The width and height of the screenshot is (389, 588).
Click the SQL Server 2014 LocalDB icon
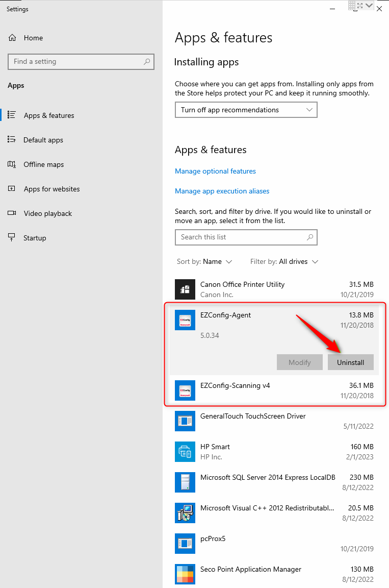click(x=185, y=482)
